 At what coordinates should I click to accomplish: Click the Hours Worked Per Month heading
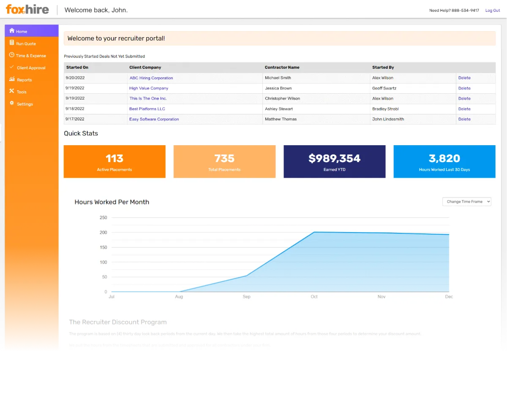pos(112,202)
